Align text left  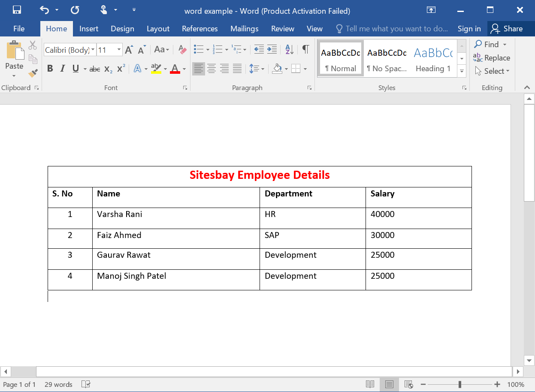[198, 69]
